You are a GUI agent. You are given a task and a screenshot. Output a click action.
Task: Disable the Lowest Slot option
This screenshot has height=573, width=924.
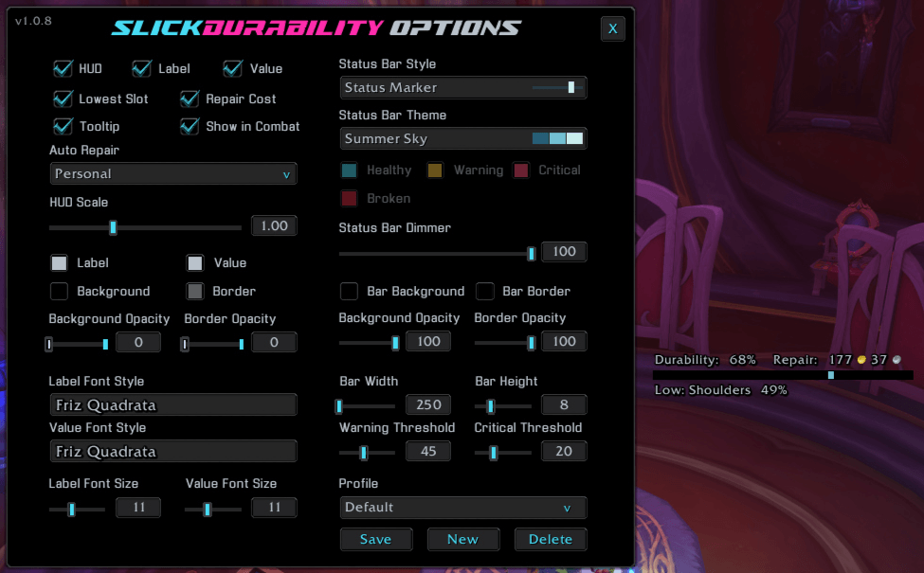coord(63,98)
